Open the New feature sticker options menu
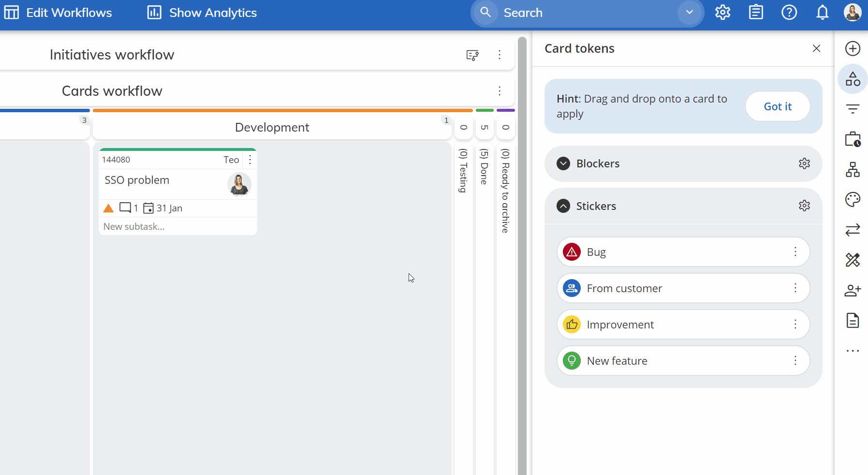The height and width of the screenshot is (475, 868). coord(796,360)
